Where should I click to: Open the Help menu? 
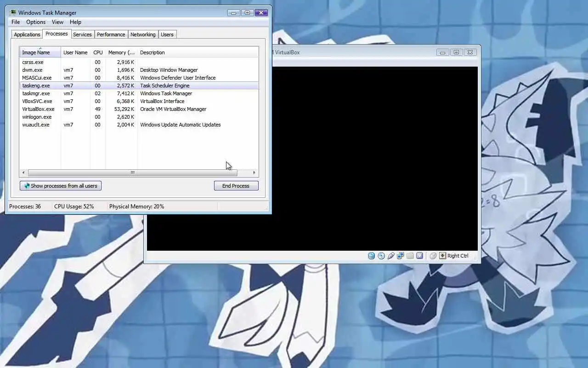(x=75, y=22)
